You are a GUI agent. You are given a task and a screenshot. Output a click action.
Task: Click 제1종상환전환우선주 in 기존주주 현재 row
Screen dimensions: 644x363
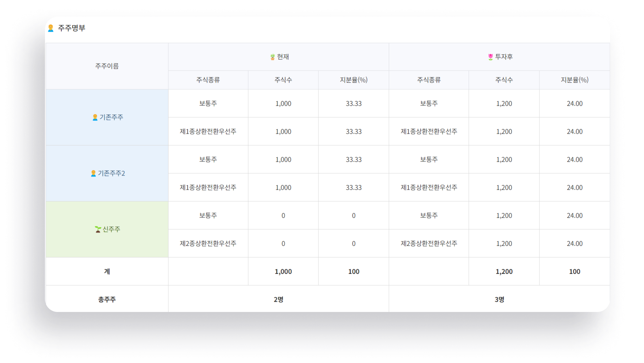[x=208, y=131]
